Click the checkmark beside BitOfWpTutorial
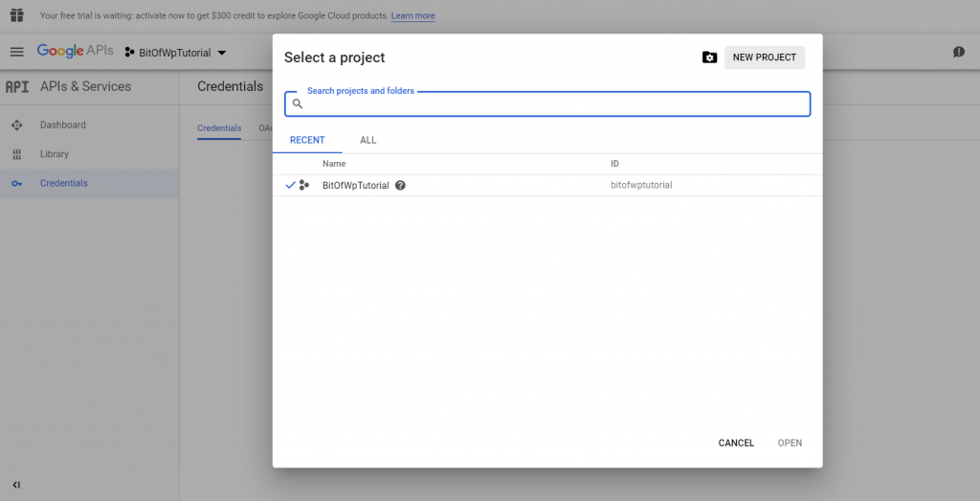 [x=290, y=185]
